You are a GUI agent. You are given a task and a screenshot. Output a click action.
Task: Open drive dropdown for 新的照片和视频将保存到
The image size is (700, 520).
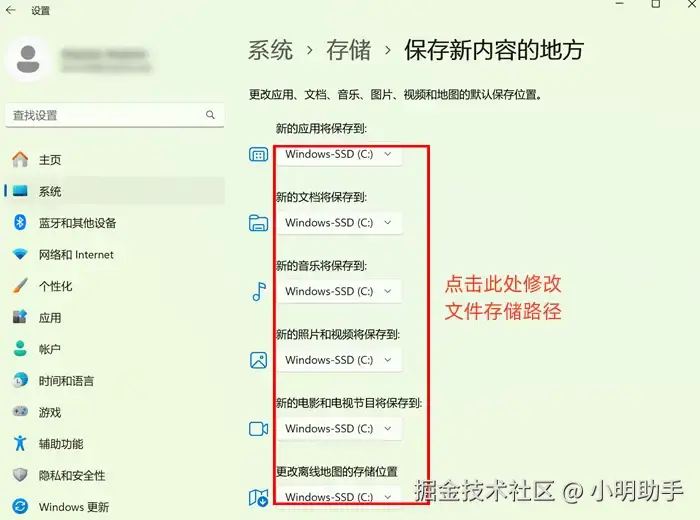pyautogui.click(x=339, y=360)
